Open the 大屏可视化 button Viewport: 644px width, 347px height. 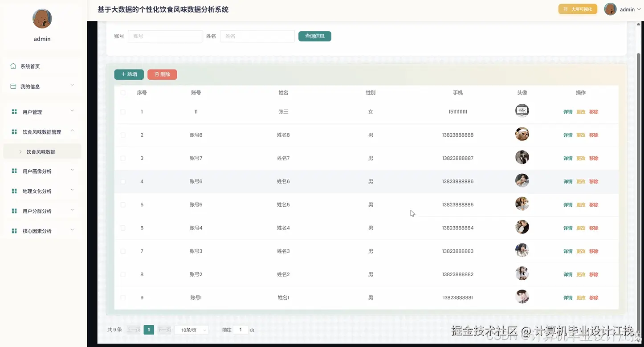pos(578,9)
